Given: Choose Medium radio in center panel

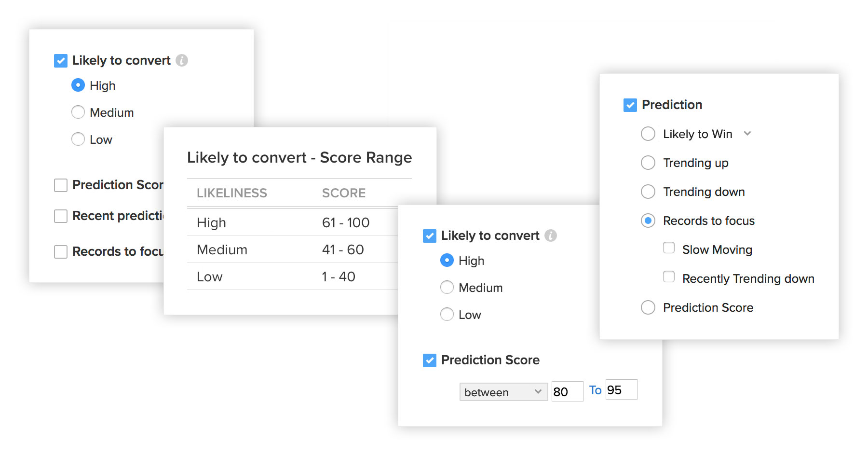Looking at the screenshot, I should click(x=447, y=288).
